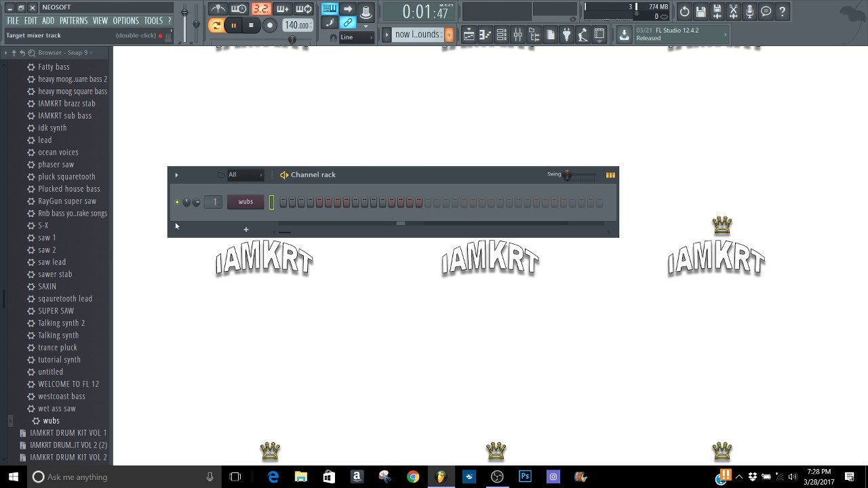The image size is (868, 488).
Task: Toggle the 3.2.1 countdown before recording
Action: [x=260, y=9]
